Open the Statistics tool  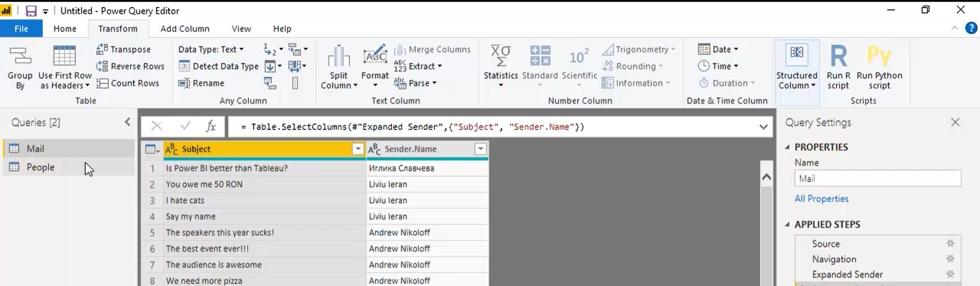click(501, 68)
